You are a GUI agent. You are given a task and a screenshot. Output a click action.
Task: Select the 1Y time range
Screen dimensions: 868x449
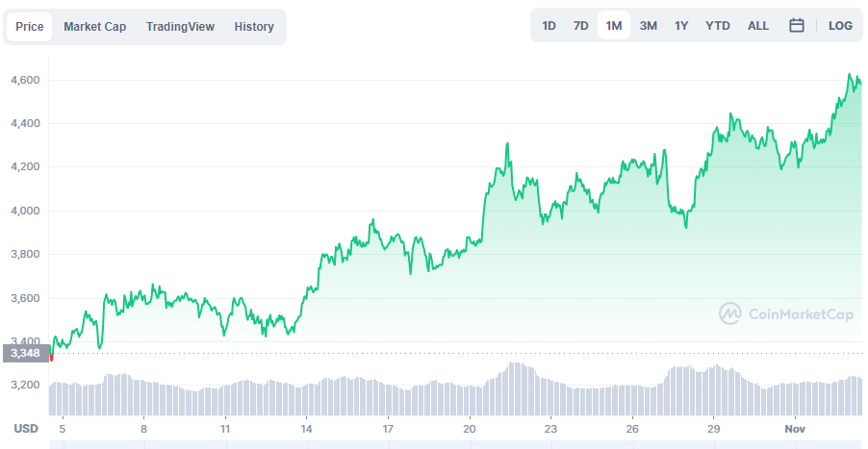click(x=681, y=25)
